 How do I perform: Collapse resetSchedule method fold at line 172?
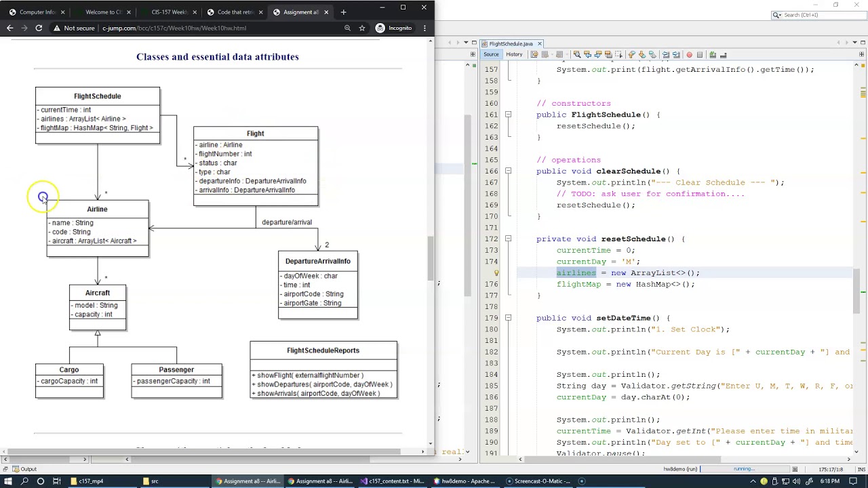tap(508, 239)
